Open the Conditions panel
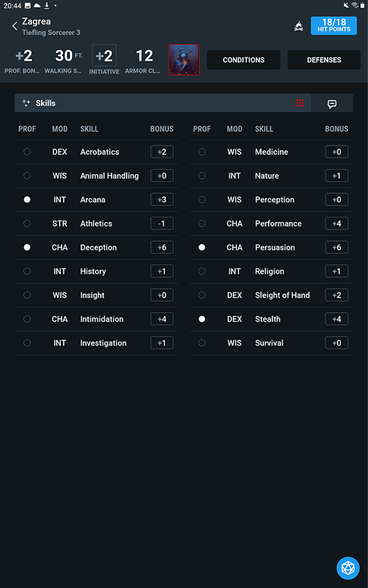Viewport: 368px width, 588px height. [244, 60]
